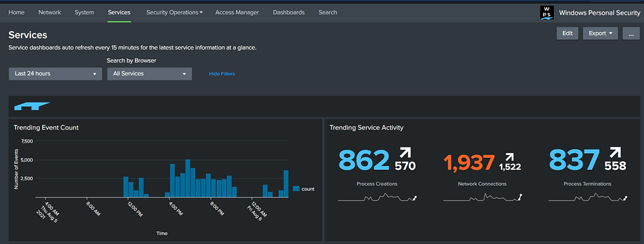The image size is (644, 244).
Task: Open the Export dropdown button
Action: [600, 33]
